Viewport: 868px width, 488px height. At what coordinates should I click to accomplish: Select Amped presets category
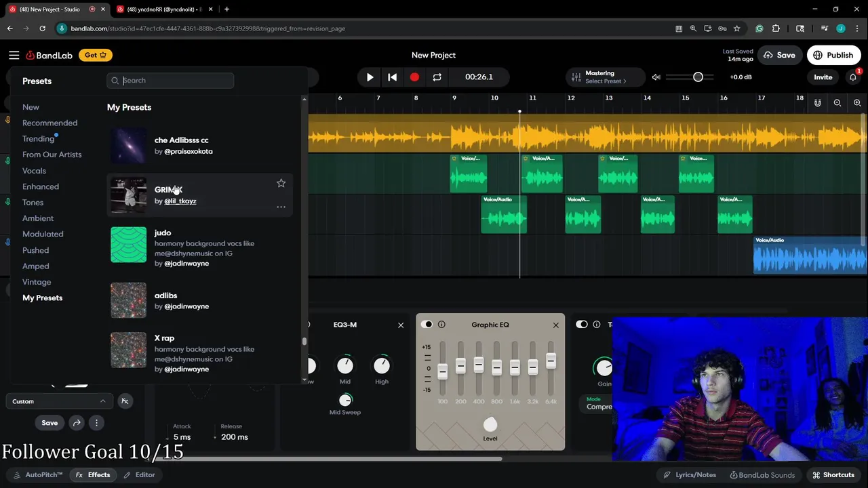pos(35,266)
